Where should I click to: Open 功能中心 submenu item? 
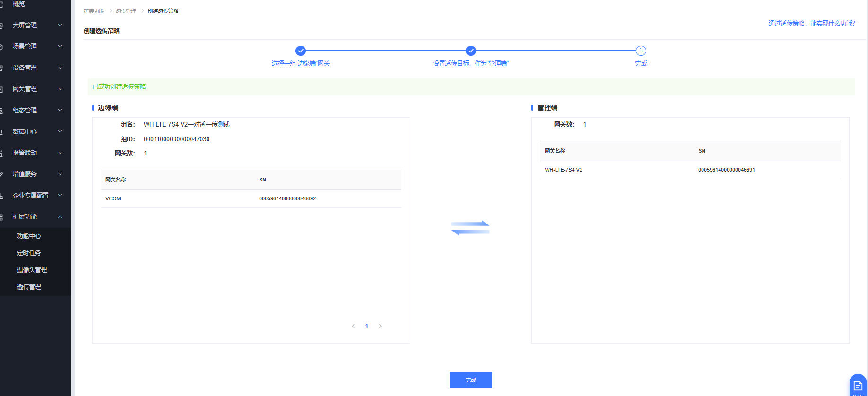click(x=29, y=236)
